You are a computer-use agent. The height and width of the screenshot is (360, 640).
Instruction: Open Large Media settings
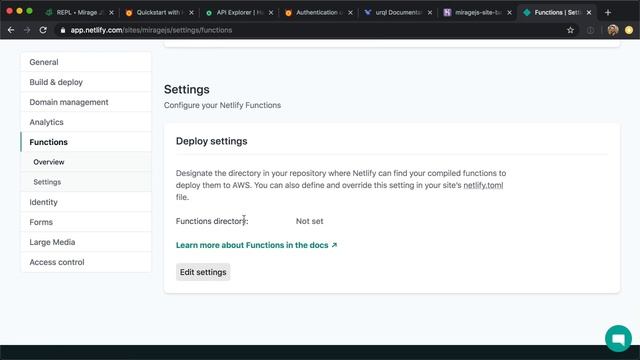[x=86, y=242]
